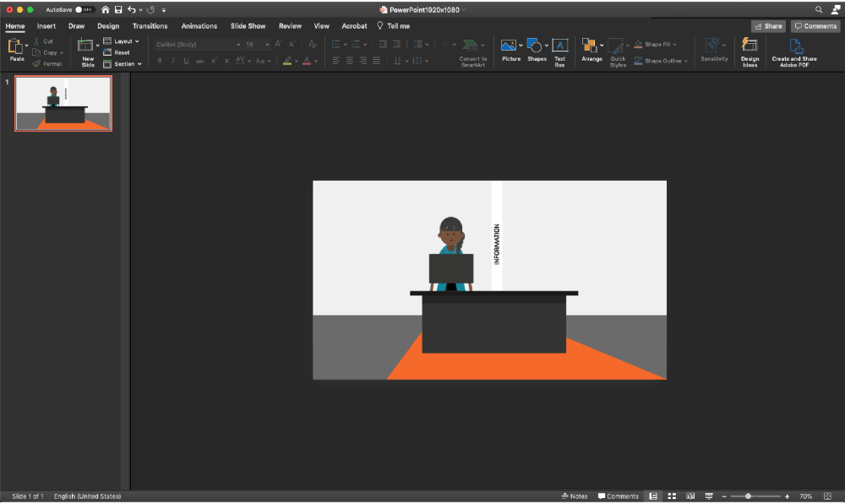Toggle Italic formatting
The image size is (845, 504).
tap(173, 61)
